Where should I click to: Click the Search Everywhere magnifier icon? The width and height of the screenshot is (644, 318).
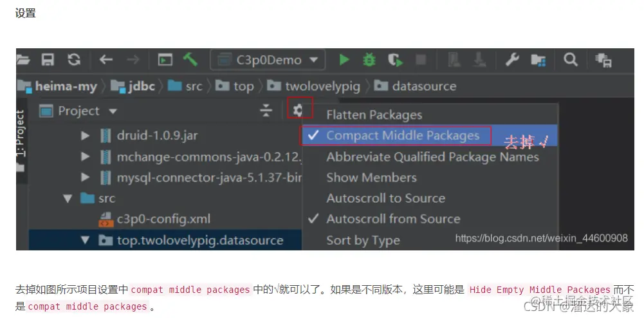pos(571,60)
